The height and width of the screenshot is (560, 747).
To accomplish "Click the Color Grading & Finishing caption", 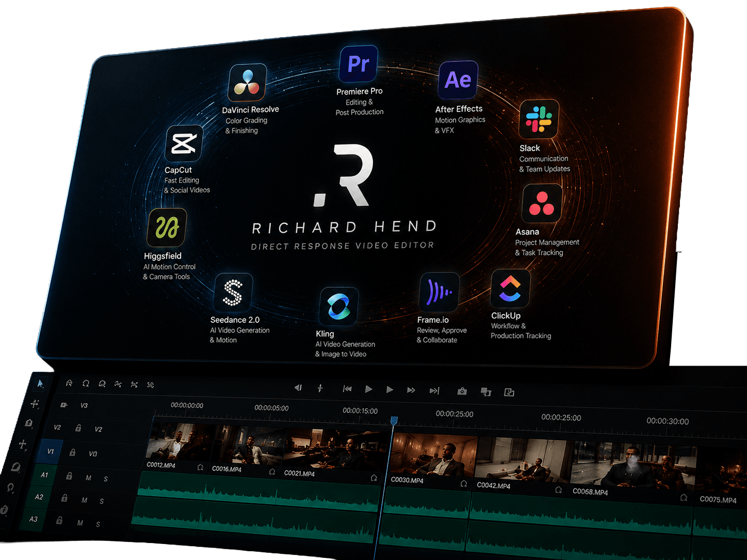I will click(246, 125).
